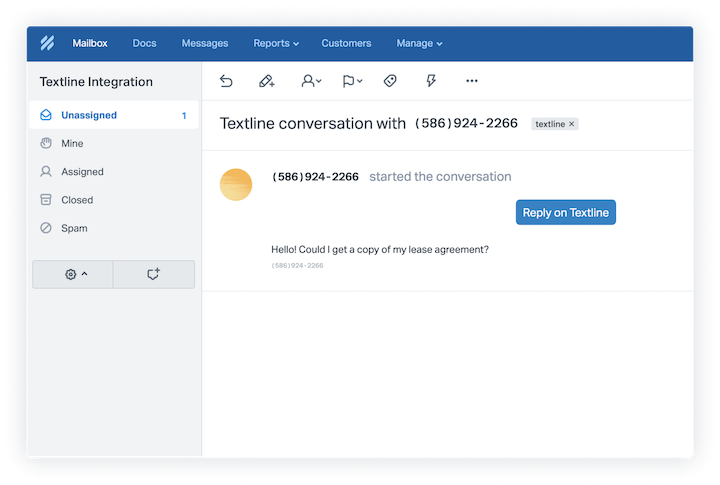Click the small phone number under message
The image size is (720, 485).
[297, 265]
